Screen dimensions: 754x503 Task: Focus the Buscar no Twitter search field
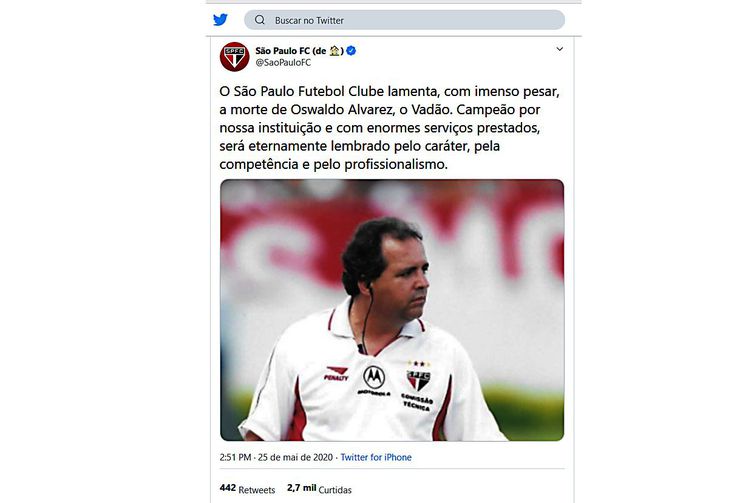pos(404,20)
